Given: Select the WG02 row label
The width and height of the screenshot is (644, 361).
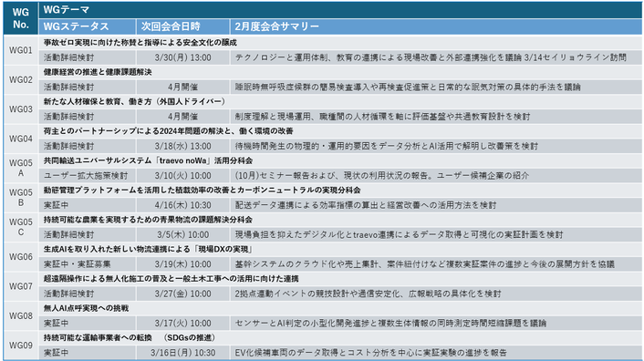Looking at the screenshot, I should [21, 79].
